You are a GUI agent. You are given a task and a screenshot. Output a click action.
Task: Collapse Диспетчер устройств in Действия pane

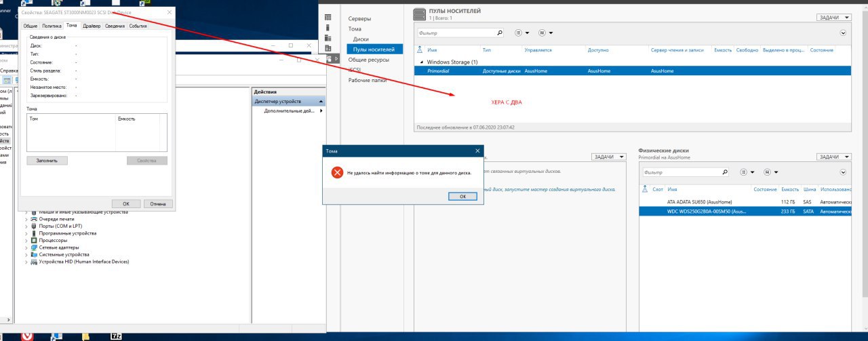click(321, 101)
